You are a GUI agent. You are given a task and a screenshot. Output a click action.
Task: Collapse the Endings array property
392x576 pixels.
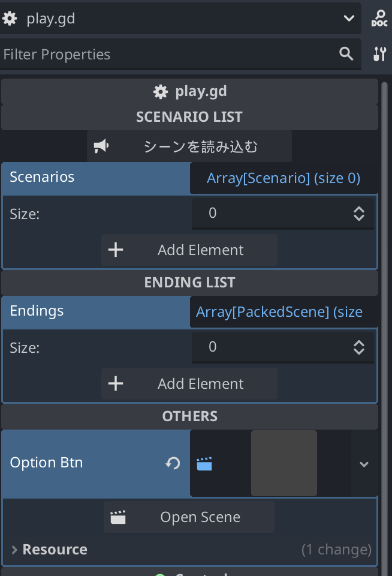tap(96, 311)
